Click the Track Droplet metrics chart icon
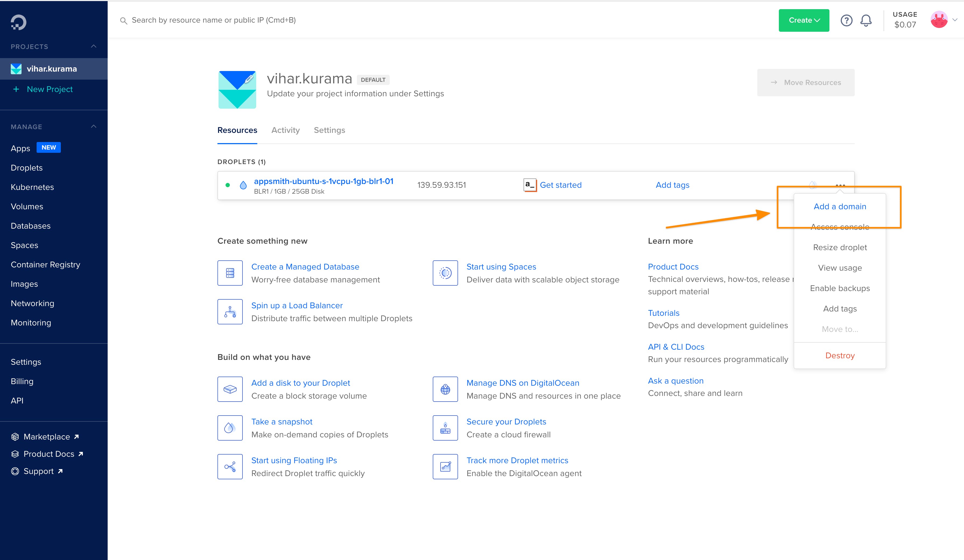Viewport: 964px width, 560px height. point(445,466)
